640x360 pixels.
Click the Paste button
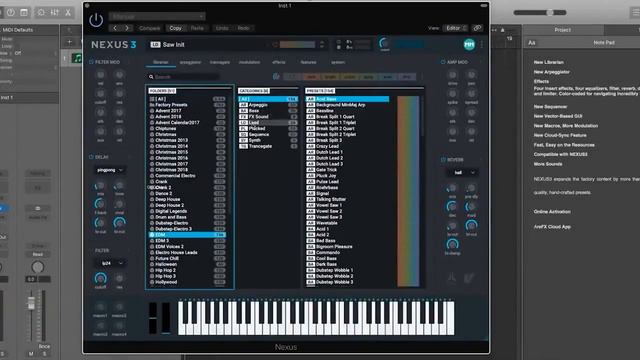(x=198, y=28)
